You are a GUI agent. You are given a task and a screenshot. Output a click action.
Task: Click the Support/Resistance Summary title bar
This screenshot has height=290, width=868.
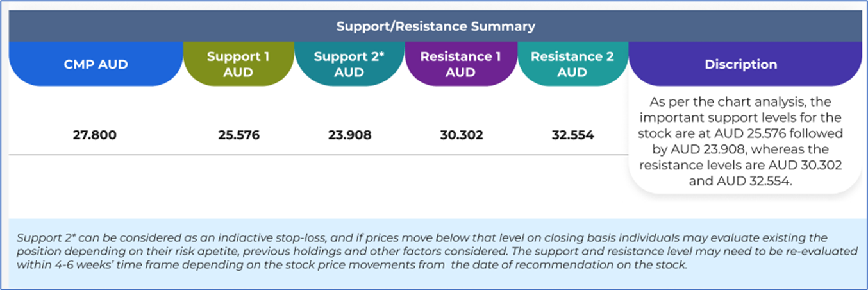coord(435,27)
